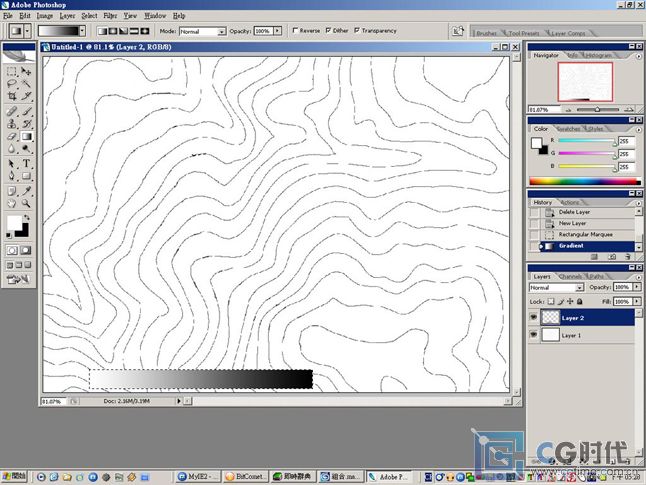Select the Move tool
Screen dimensions: 646x485
[26, 72]
